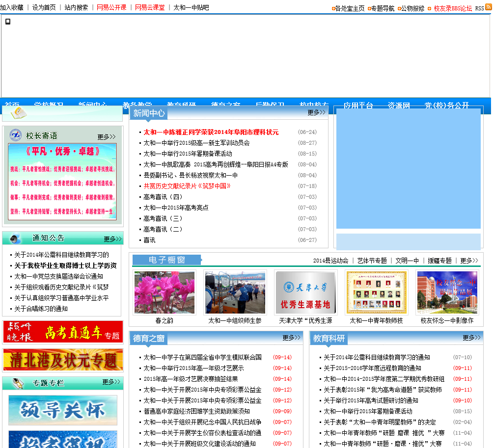
Task: Open 后勤保卫 navigation menu item
Action: (x=270, y=105)
